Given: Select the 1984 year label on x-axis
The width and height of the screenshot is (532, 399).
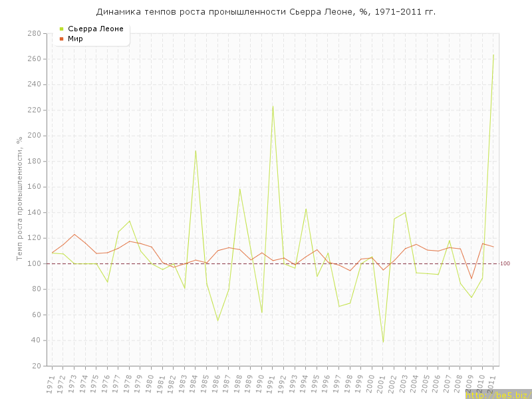Looking at the screenshot, I should 194,384.
